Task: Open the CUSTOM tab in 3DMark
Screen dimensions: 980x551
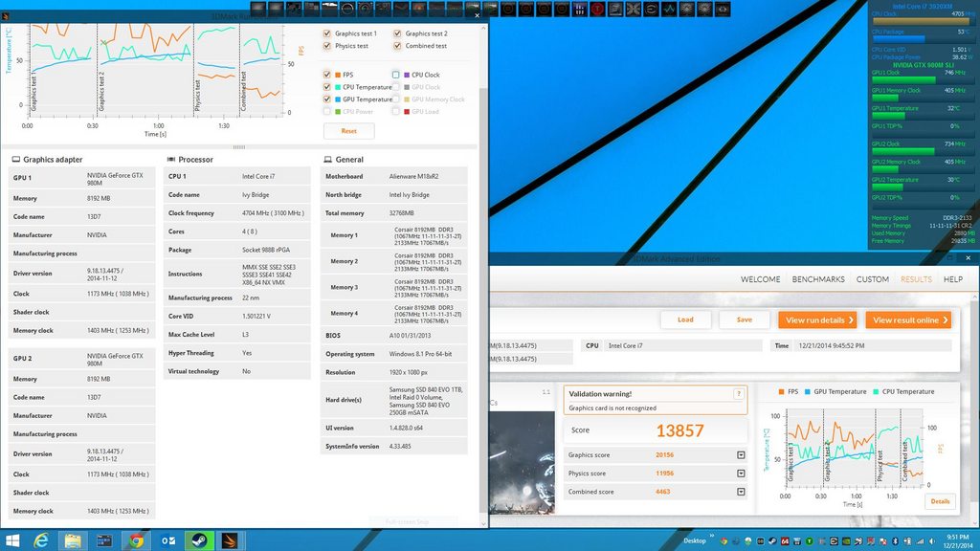Action: pyautogui.click(x=873, y=279)
